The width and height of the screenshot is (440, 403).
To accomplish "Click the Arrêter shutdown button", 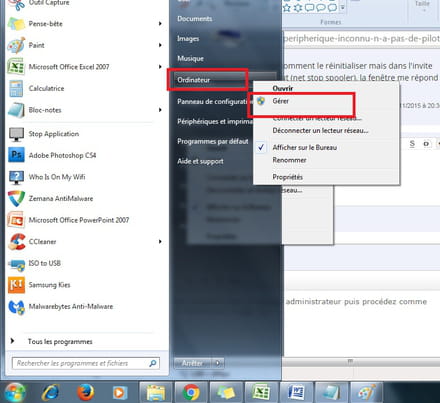I will (x=193, y=363).
